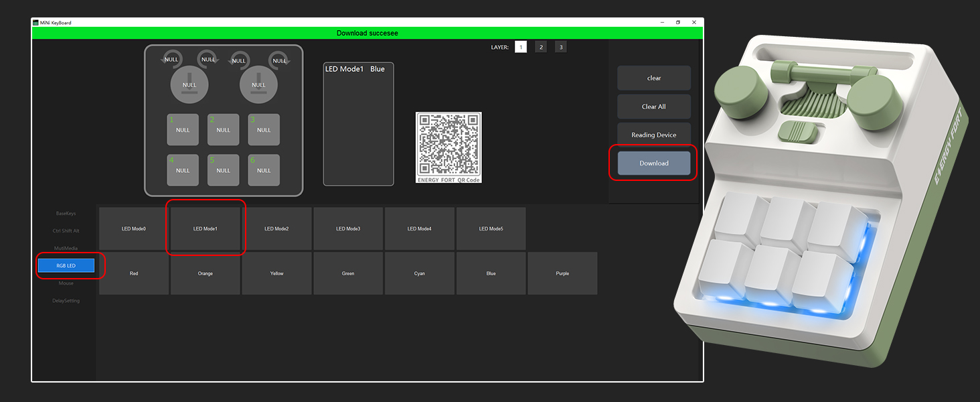
Task: Open the DelaySetting category
Action: 65,300
